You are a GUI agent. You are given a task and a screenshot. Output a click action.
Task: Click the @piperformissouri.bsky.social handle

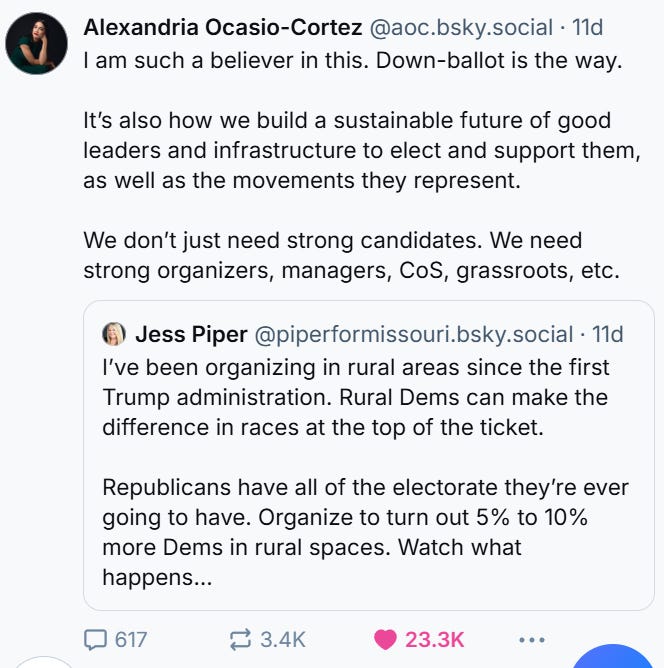[x=414, y=333]
